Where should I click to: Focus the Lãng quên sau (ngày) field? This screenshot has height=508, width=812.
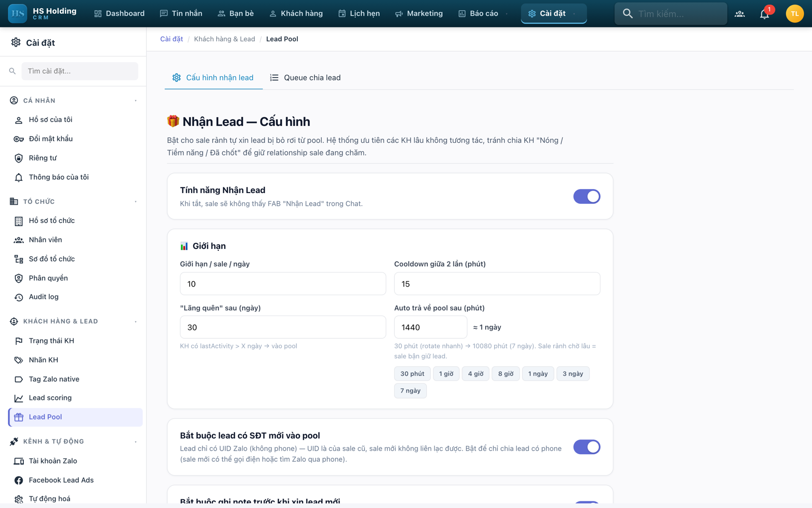[x=283, y=327]
